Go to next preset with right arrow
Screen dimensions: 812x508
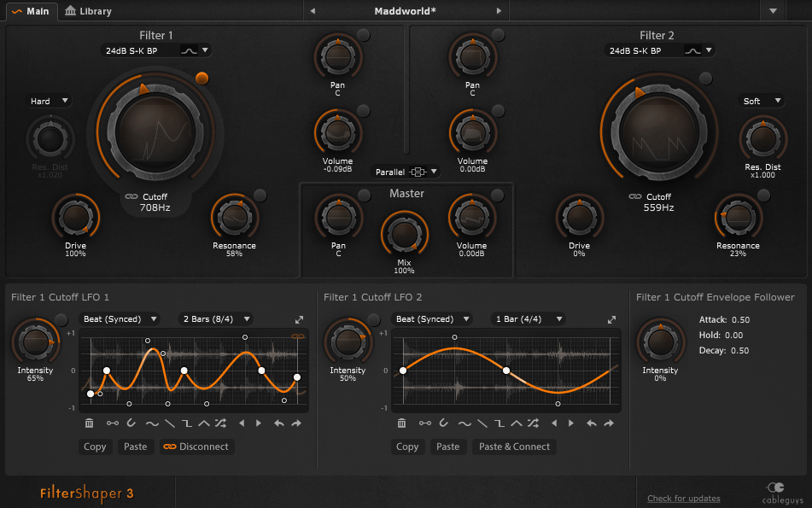pyautogui.click(x=499, y=11)
